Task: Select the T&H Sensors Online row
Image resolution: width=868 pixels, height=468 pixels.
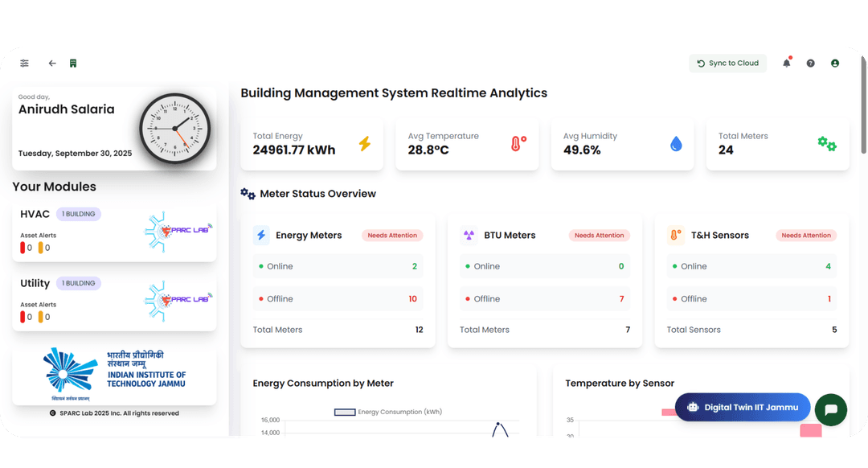Action: coord(751,266)
